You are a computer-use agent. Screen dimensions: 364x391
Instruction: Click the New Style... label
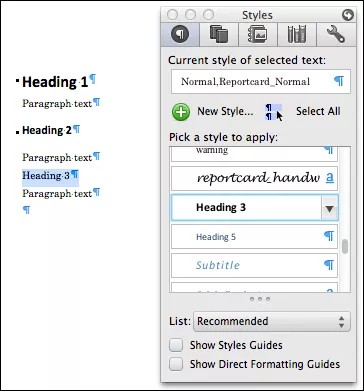[225, 111]
